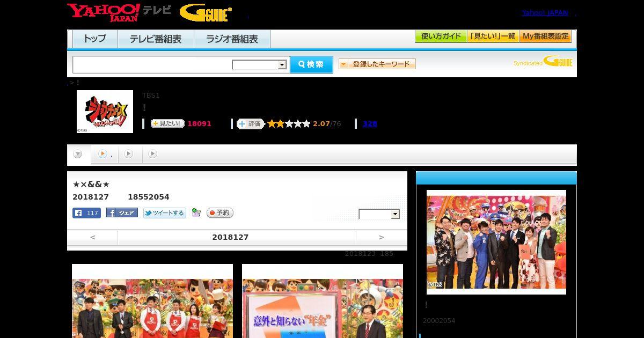644x338 pixels.
Task: Open the 使い方ガイド button
Action: (x=441, y=36)
